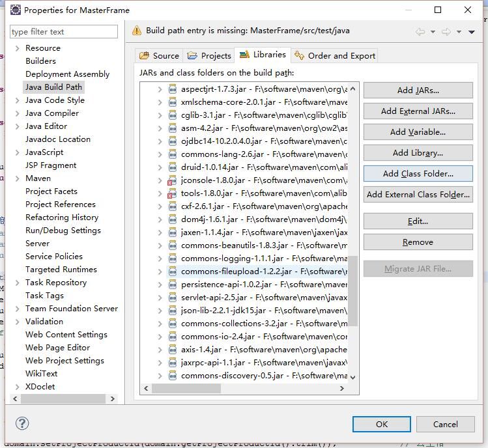Expand the Maven preferences node
Screen dimensions: 488x448
pos(18,178)
